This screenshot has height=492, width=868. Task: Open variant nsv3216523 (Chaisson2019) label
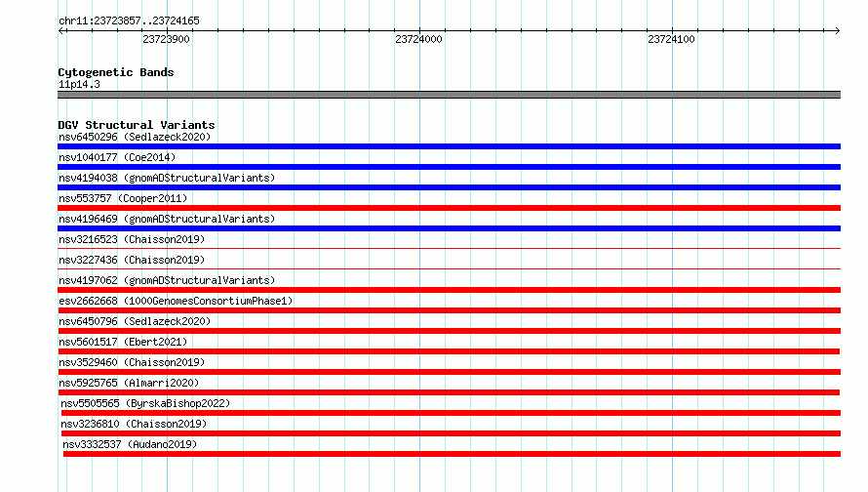(x=132, y=239)
